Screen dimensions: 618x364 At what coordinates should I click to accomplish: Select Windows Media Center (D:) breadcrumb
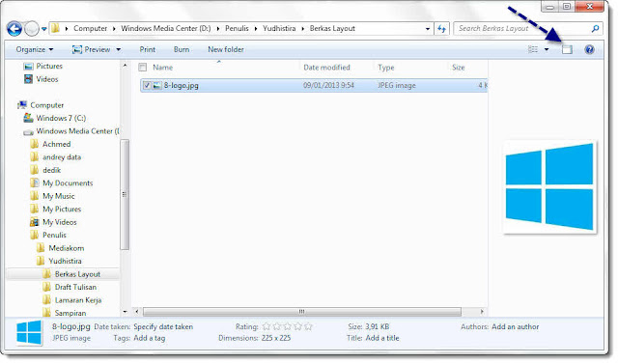coord(165,28)
